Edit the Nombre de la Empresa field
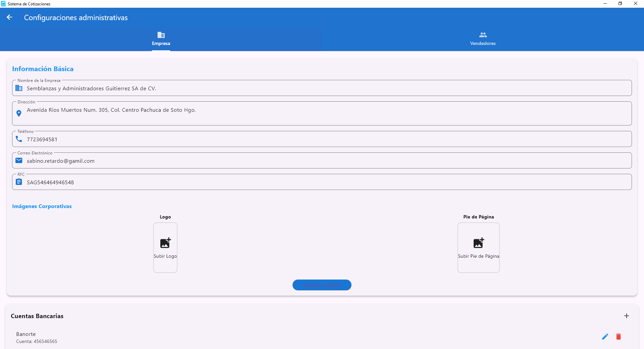Image resolution: width=644 pixels, height=349 pixels. (x=322, y=89)
